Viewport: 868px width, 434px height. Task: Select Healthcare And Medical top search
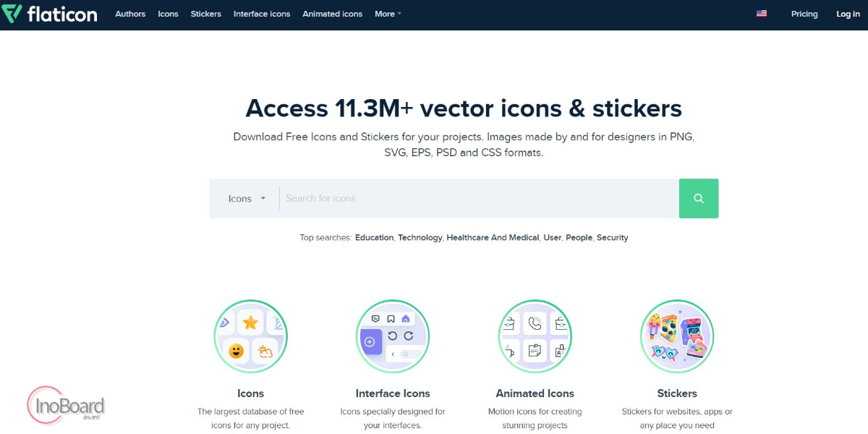493,237
